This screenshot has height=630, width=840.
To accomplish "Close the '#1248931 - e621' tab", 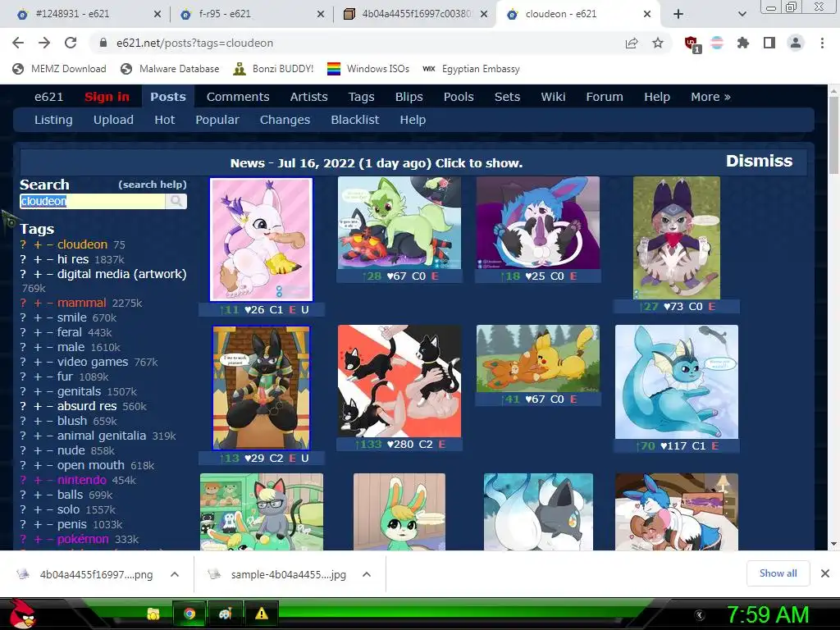I will pos(157,14).
